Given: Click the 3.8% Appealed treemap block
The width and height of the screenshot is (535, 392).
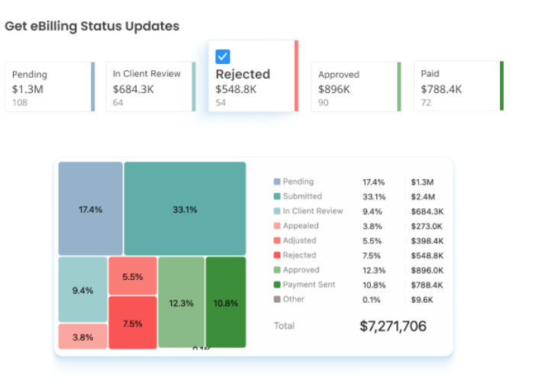Looking at the screenshot, I should (83, 336).
